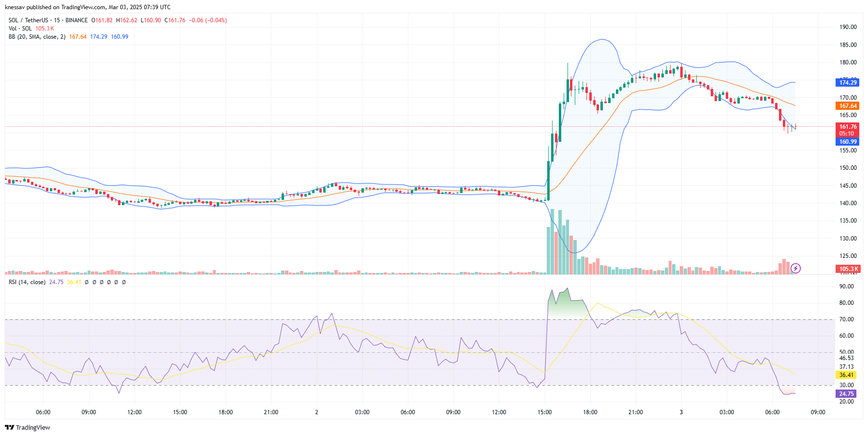
Task: Click the 155.00 price axis tick
Action: pyautogui.click(x=848, y=150)
